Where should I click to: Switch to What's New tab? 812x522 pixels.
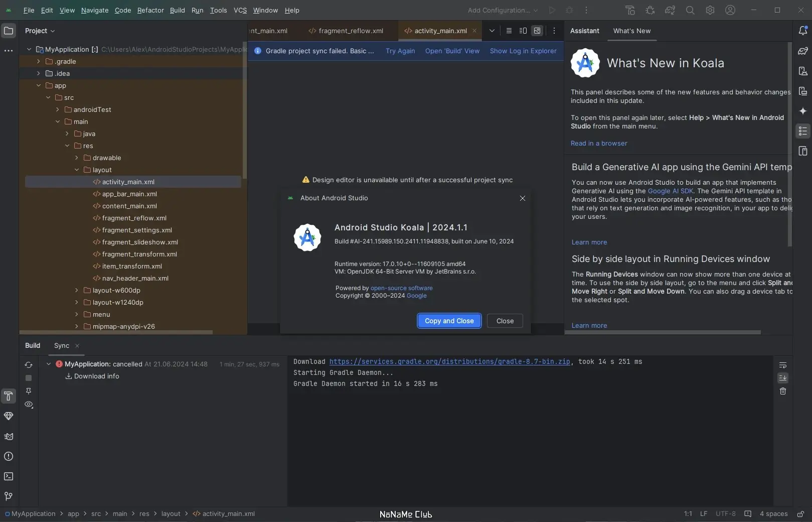632,31
